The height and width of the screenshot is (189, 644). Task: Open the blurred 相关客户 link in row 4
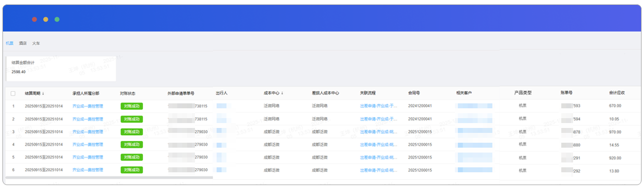point(475,145)
